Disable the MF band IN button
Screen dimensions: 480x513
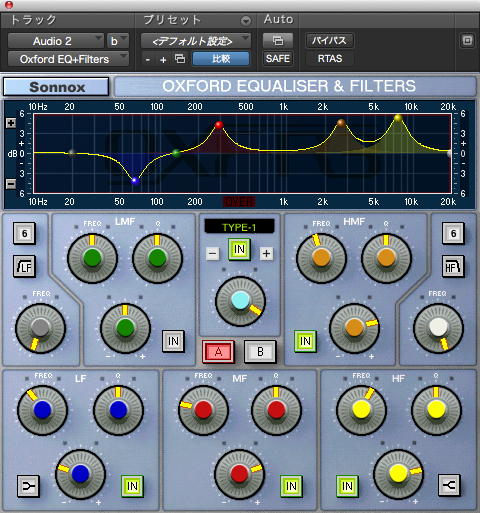pyautogui.click(x=291, y=486)
